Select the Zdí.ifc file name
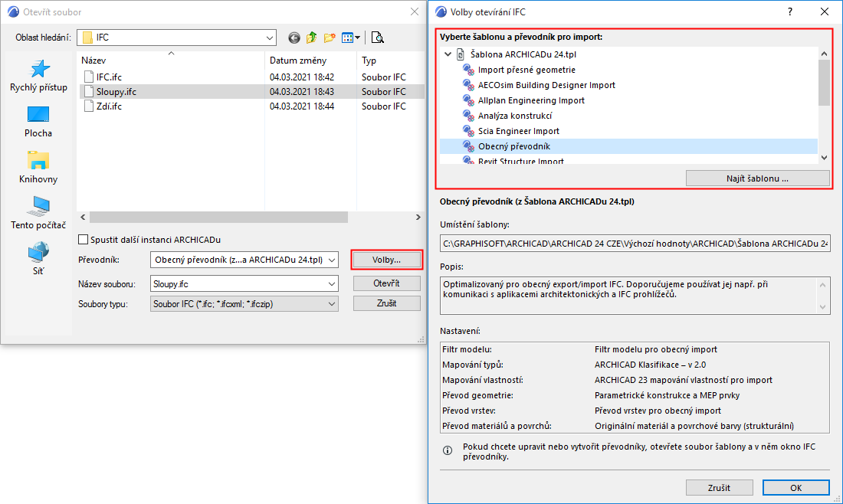The height and width of the screenshot is (504, 843). [109, 106]
